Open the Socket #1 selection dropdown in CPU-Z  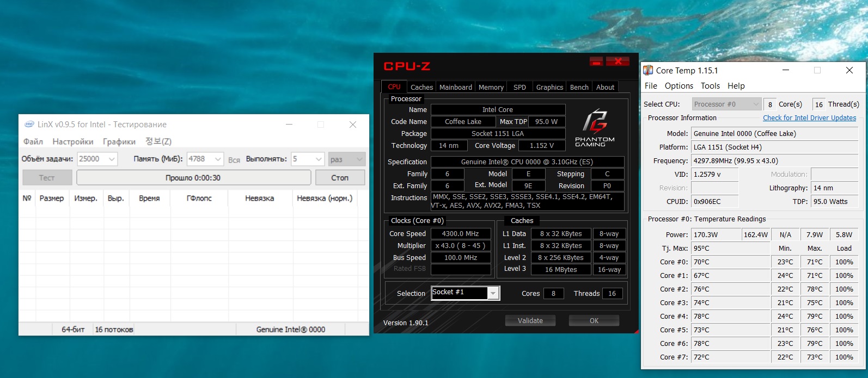pos(493,293)
